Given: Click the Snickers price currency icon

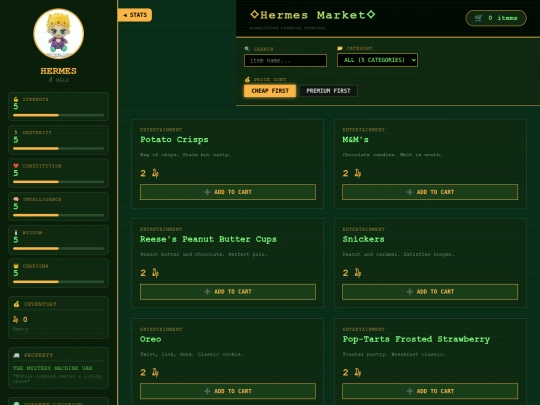Looking at the screenshot, I should pos(358,273).
